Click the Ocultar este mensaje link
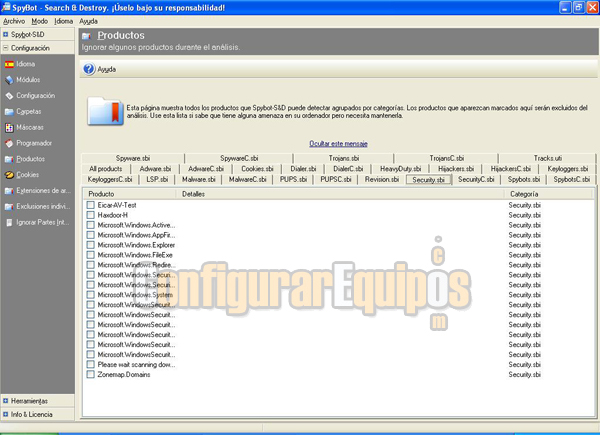This screenshot has height=435, width=600. pyautogui.click(x=338, y=143)
